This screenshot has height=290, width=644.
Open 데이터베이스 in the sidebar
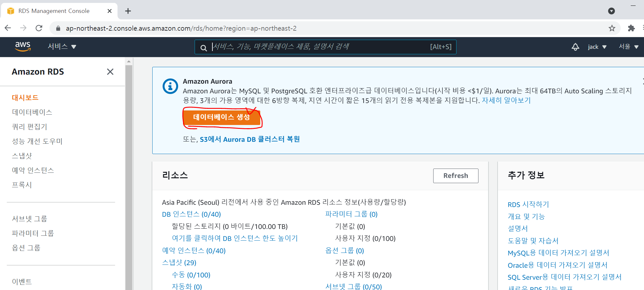(x=32, y=112)
